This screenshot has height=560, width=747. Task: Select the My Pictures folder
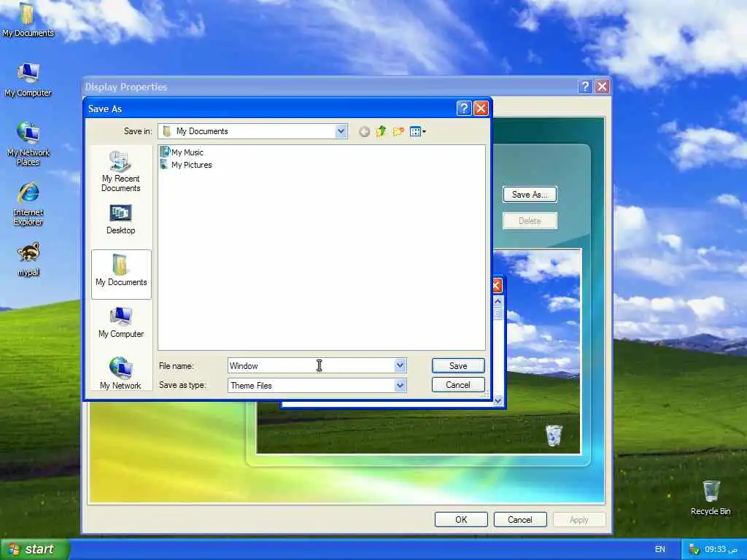pos(186,165)
